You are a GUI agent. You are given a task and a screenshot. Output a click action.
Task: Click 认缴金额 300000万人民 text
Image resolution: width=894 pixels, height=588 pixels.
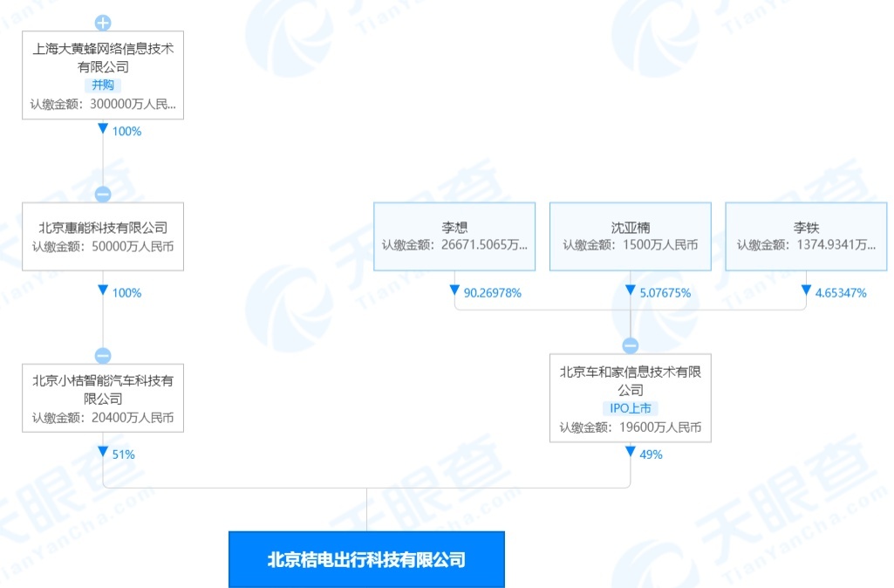[103, 105]
